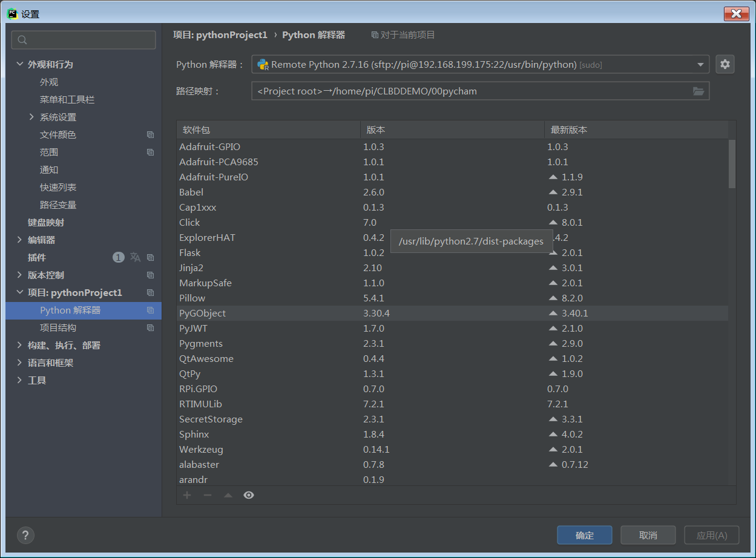Open the Python 解释器 dropdown
The image size is (756, 558).
(x=702, y=64)
